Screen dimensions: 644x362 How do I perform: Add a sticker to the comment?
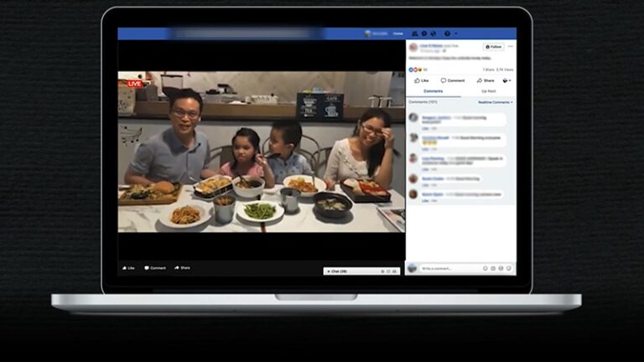point(508,268)
